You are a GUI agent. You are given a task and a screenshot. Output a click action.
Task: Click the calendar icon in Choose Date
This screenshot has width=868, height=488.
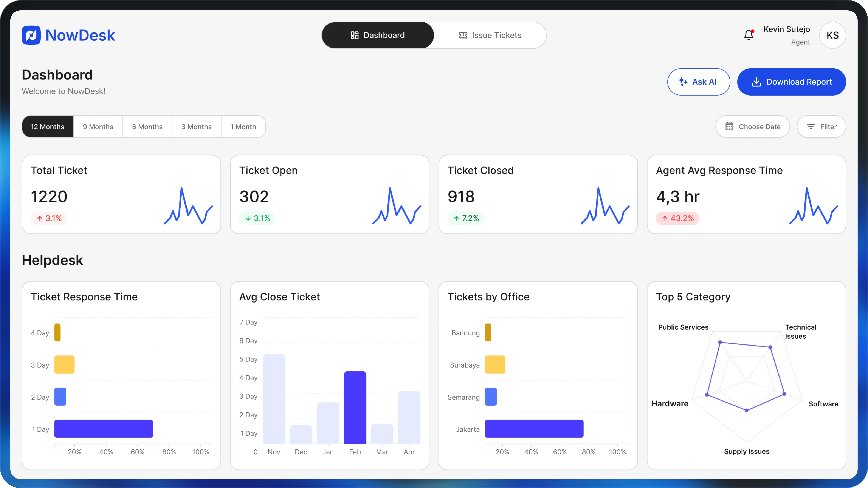729,126
